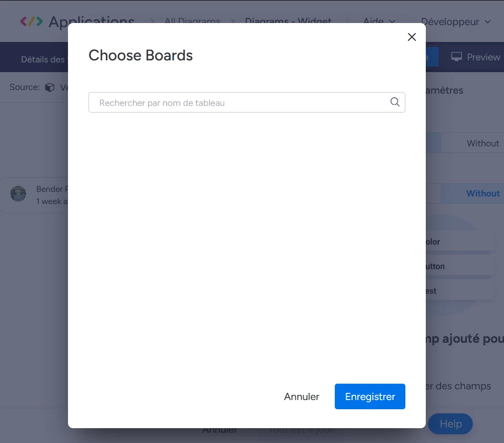Click the Bender user avatar

[x=18, y=194]
